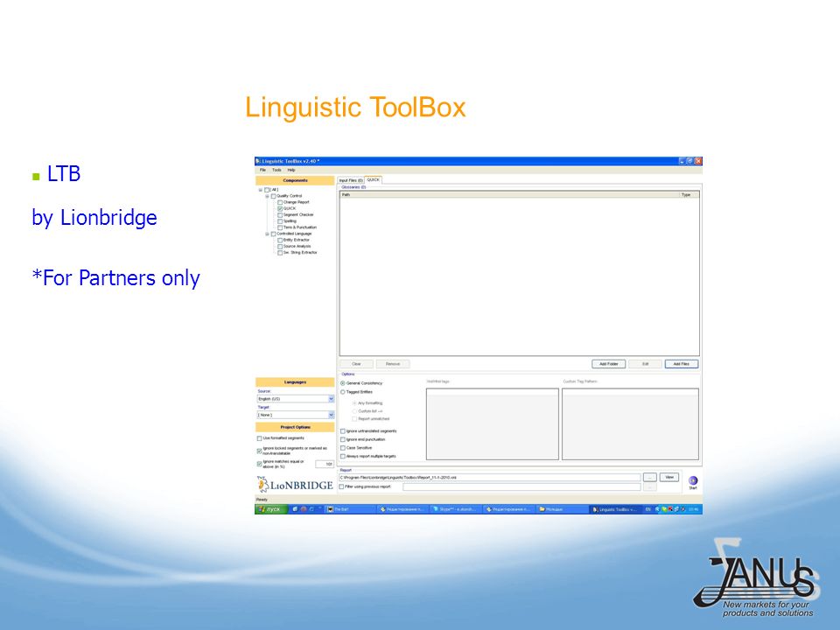Select Tagged Entities radio button

[343, 392]
